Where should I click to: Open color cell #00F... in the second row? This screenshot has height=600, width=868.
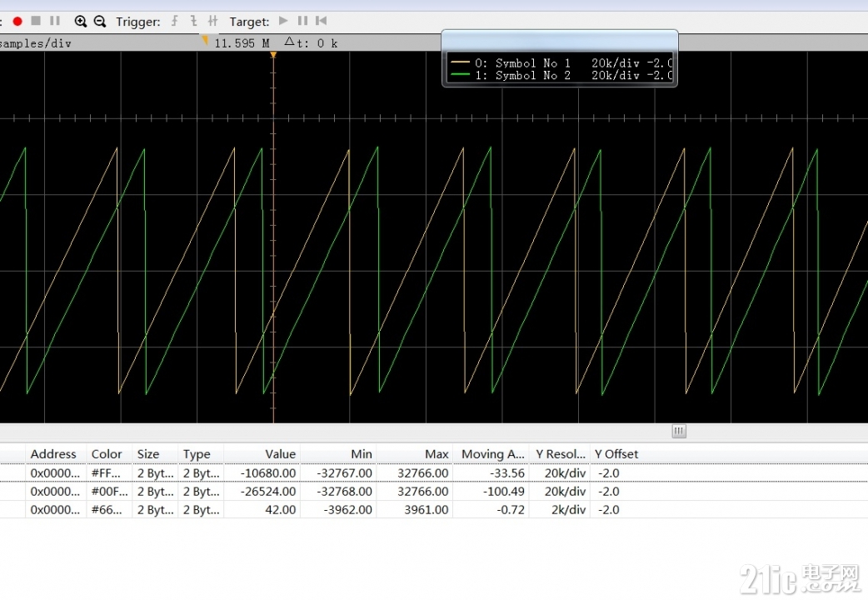109,492
